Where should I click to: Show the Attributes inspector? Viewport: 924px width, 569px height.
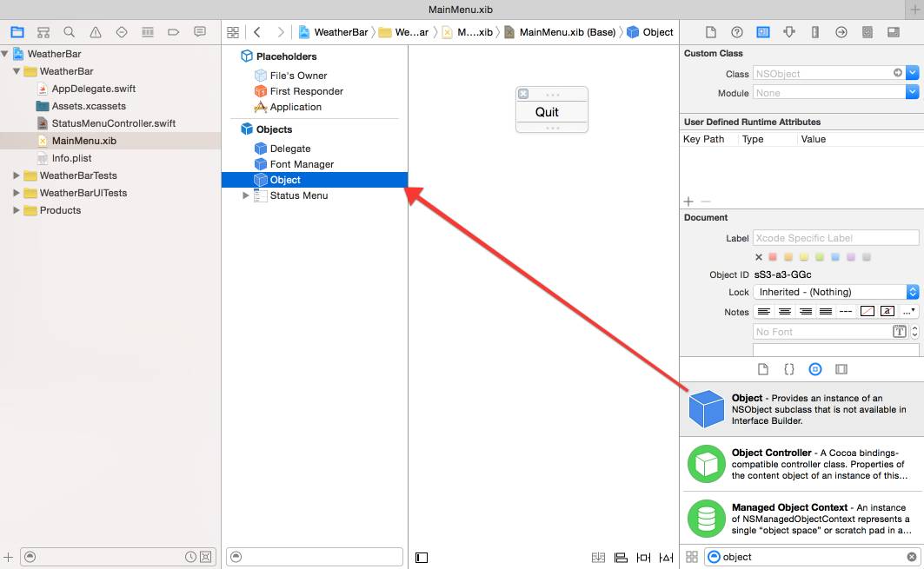[789, 32]
